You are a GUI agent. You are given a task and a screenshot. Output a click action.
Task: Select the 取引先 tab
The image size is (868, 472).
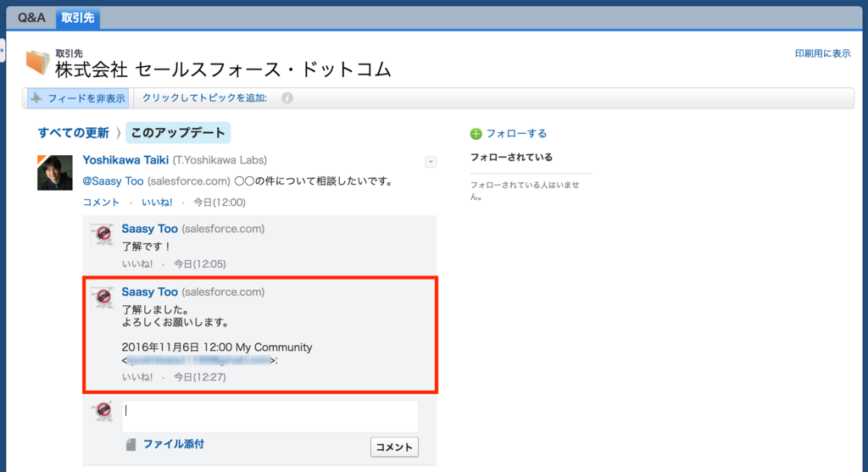(77, 18)
